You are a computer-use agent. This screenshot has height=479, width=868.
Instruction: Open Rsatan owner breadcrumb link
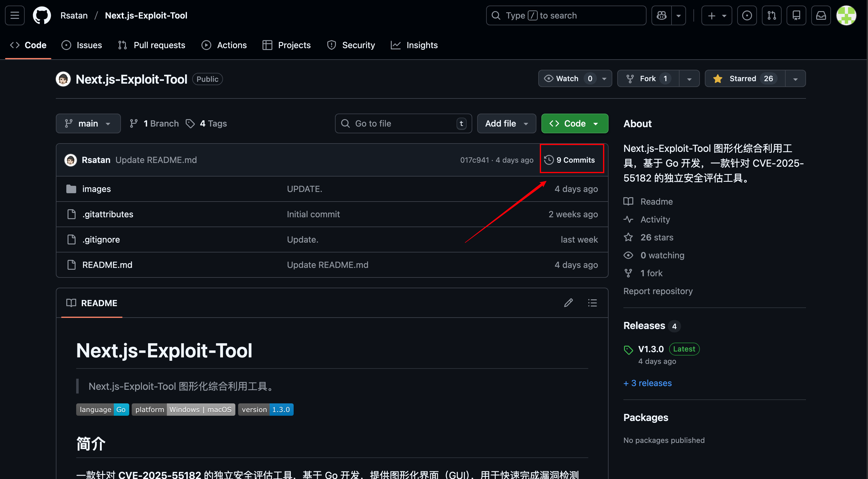tap(74, 15)
